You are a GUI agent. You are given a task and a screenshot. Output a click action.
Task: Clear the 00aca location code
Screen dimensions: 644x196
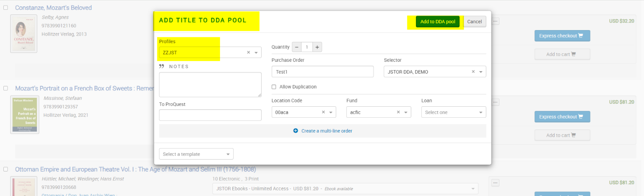click(323, 112)
